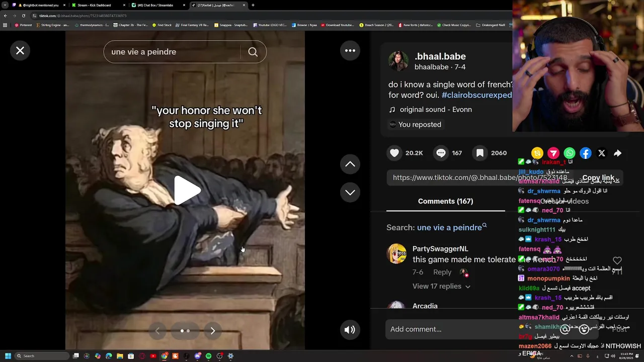Go to previous video with up chevron
Viewport: 644px width, 362px height.
(350, 164)
